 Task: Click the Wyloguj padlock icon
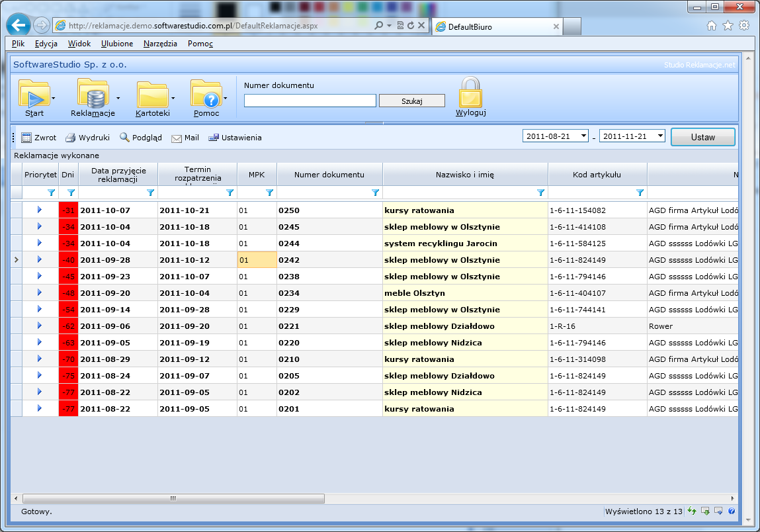pyautogui.click(x=470, y=95)
